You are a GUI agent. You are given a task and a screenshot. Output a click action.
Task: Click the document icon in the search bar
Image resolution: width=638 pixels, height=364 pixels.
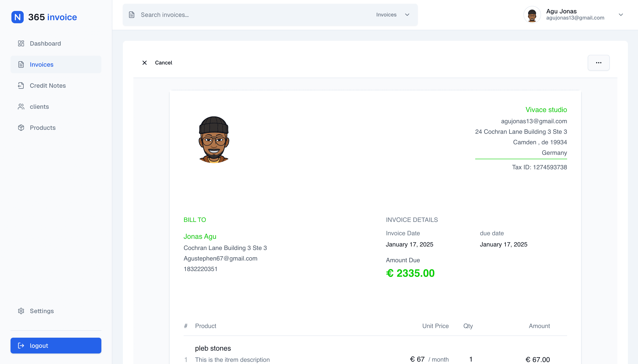click(132, 14)
